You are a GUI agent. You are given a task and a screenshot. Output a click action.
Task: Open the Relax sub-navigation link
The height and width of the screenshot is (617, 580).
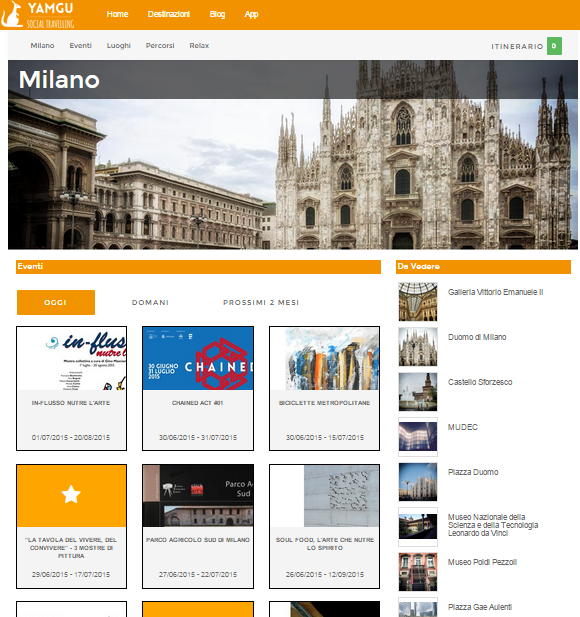coord(199,46)
